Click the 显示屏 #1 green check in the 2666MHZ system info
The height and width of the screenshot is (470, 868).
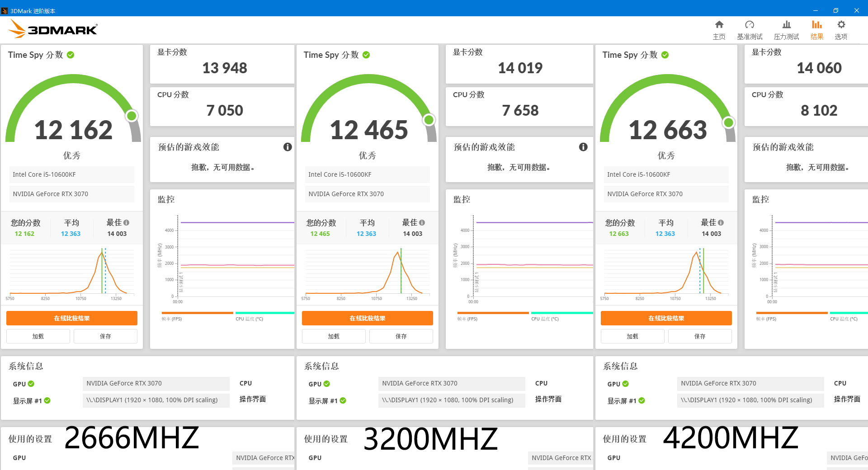(47, 400)
